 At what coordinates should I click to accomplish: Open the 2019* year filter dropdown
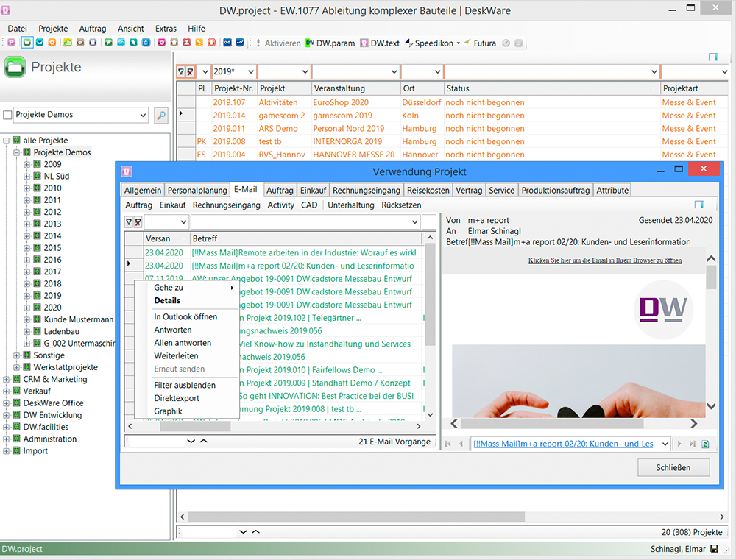[250, 71]
